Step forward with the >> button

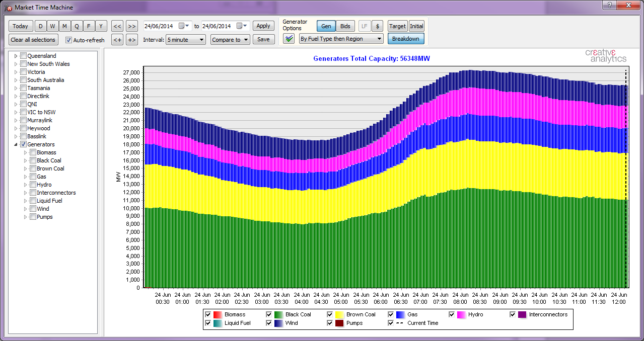pos(132,26)
